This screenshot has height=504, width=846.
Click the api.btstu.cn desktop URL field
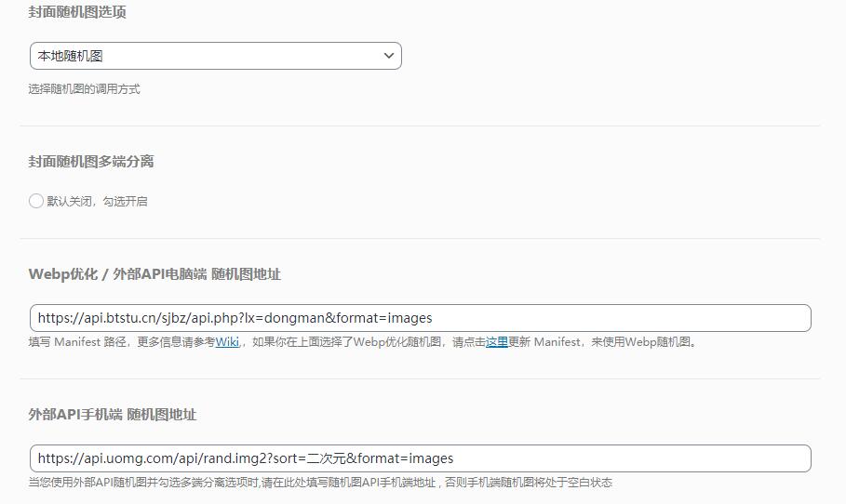[421, 318]
